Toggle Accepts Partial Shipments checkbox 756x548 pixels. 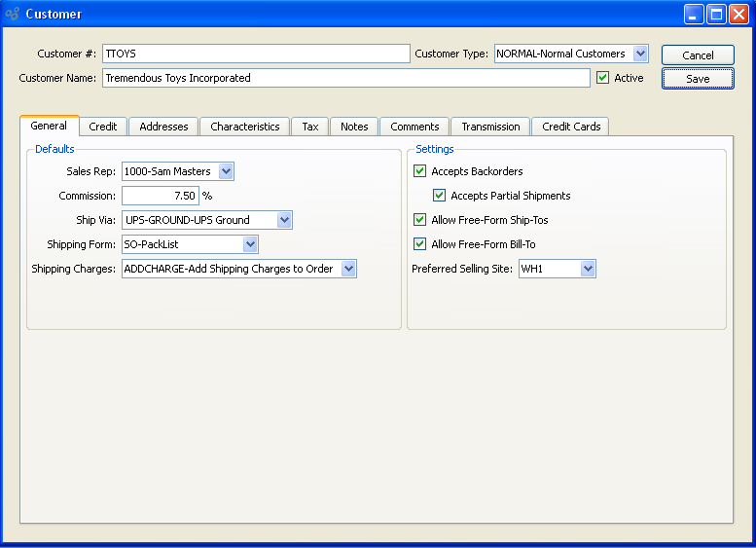(439, 196)
